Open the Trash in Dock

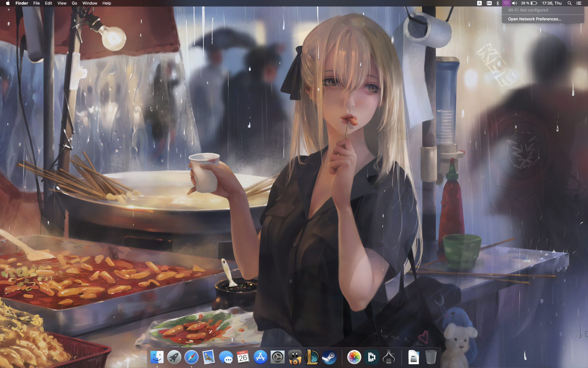pos(431,357)
